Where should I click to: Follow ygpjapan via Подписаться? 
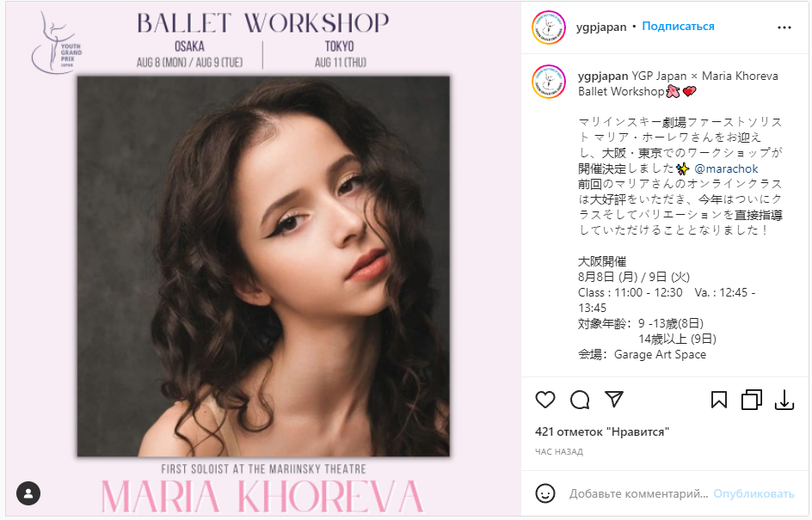[678, 27]
